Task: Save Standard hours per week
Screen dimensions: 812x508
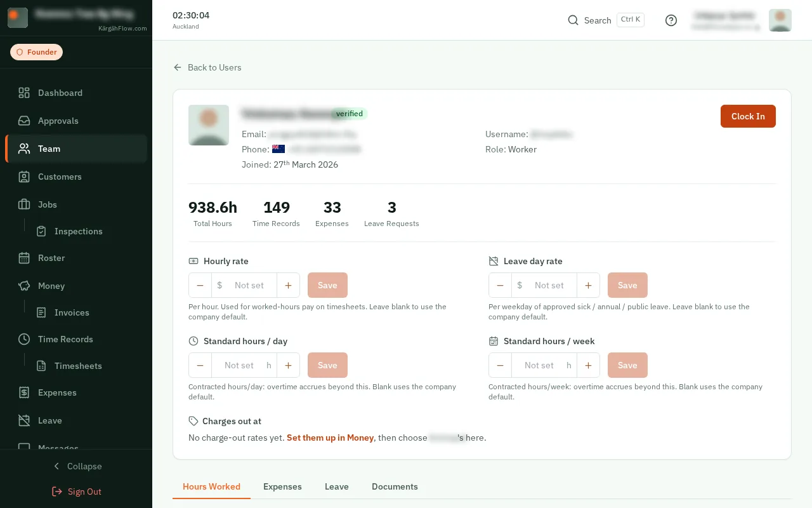Action: pos(627,365)
